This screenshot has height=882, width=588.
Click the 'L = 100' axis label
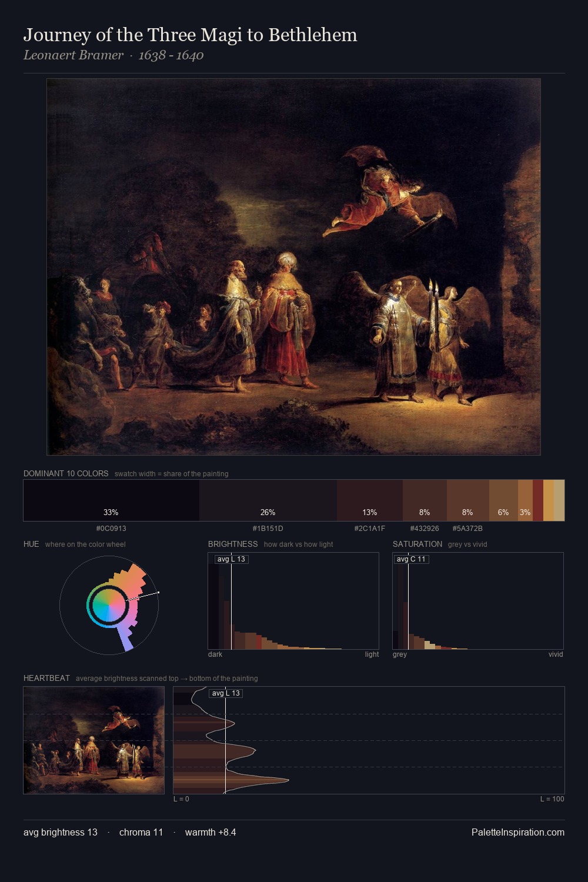tap(552, 799)
